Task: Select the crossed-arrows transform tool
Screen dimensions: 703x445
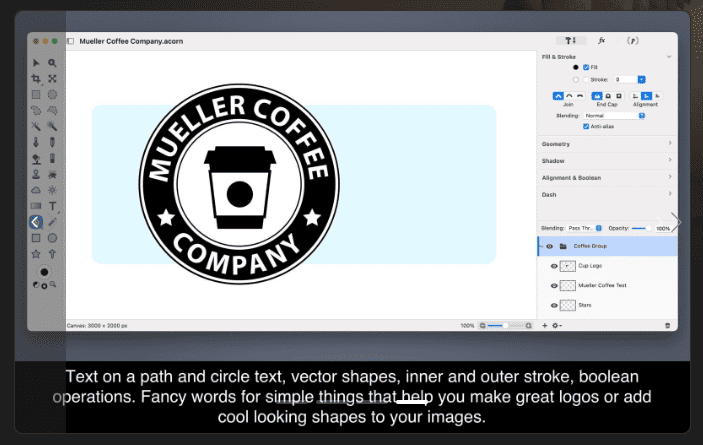Action: coord(52,79)
